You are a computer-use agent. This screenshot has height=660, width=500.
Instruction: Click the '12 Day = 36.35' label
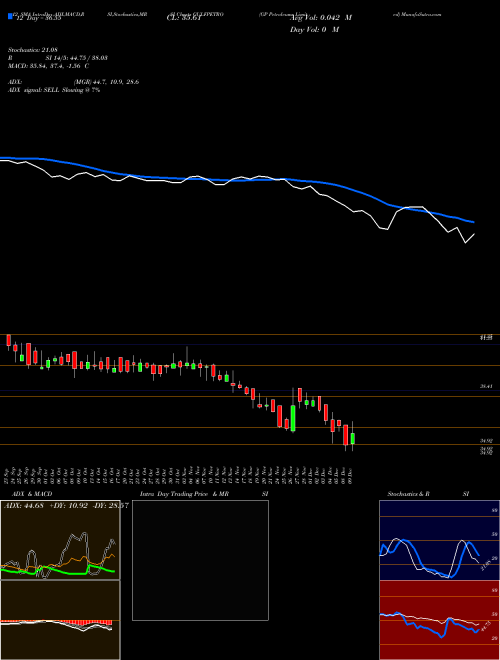(37, 18)
